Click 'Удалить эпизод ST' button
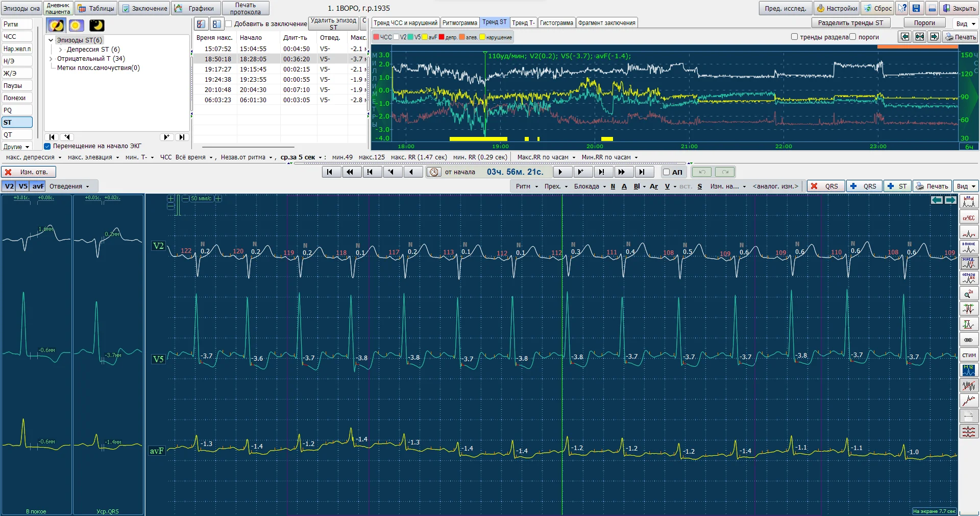 point(333,24)
